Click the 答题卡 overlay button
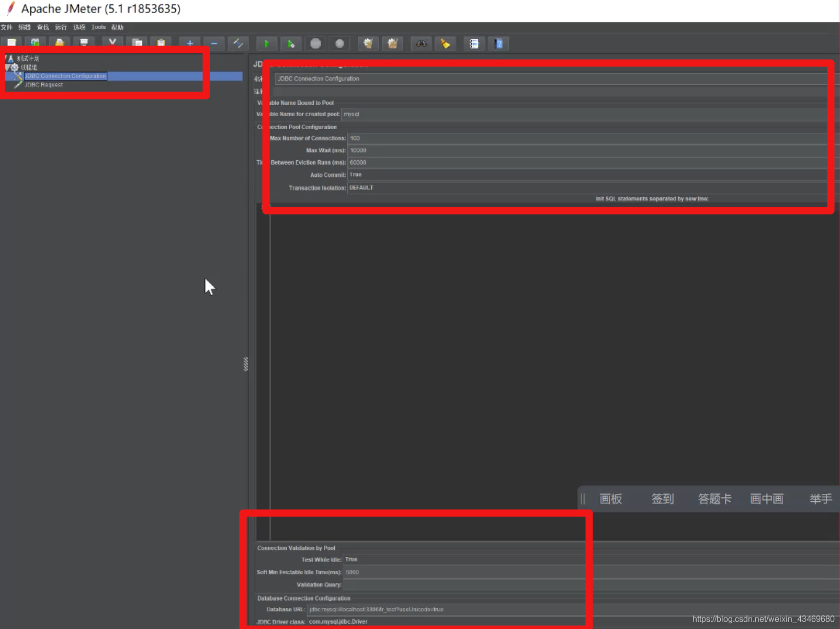840x629 pixels. click(x=715, y=499)
